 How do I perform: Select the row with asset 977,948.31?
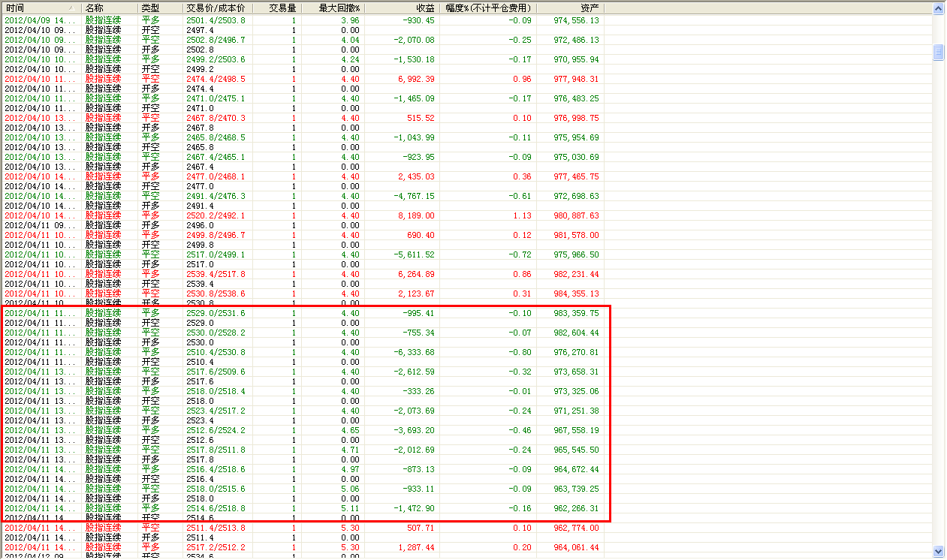[x=300, y=79]
